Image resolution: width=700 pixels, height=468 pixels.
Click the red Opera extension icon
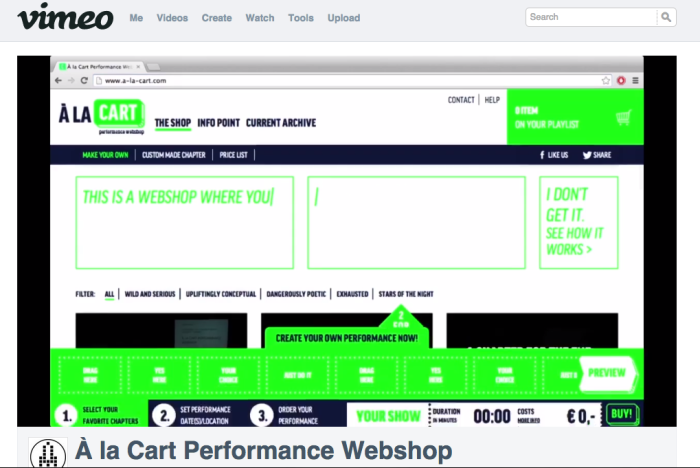pyautogui.click(x=621, y=80)
